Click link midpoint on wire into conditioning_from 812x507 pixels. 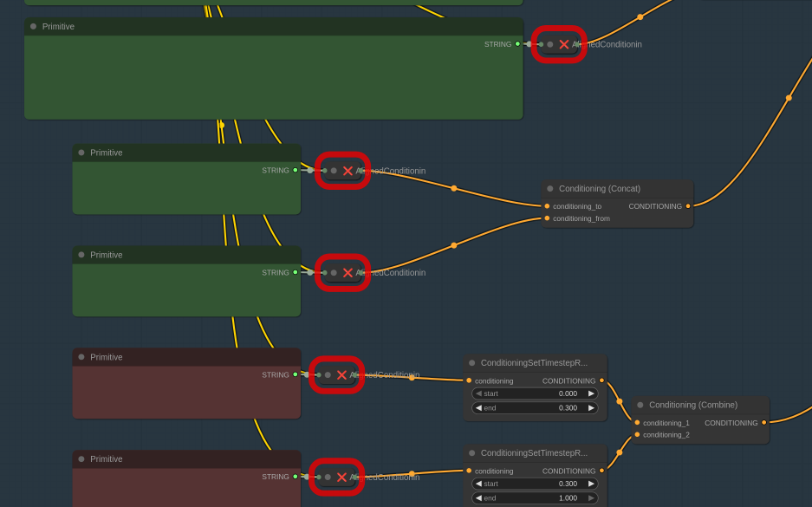pyautogui.click(x=453, y=245)
